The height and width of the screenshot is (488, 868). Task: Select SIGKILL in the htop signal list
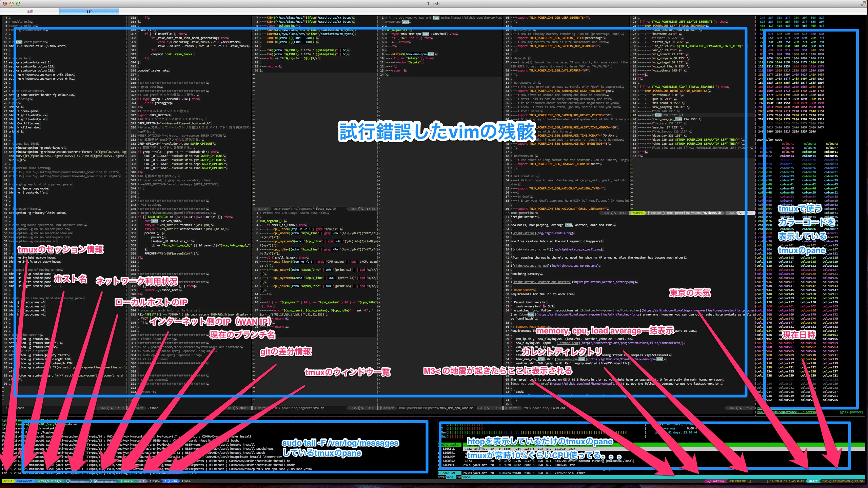pos(448,448)
